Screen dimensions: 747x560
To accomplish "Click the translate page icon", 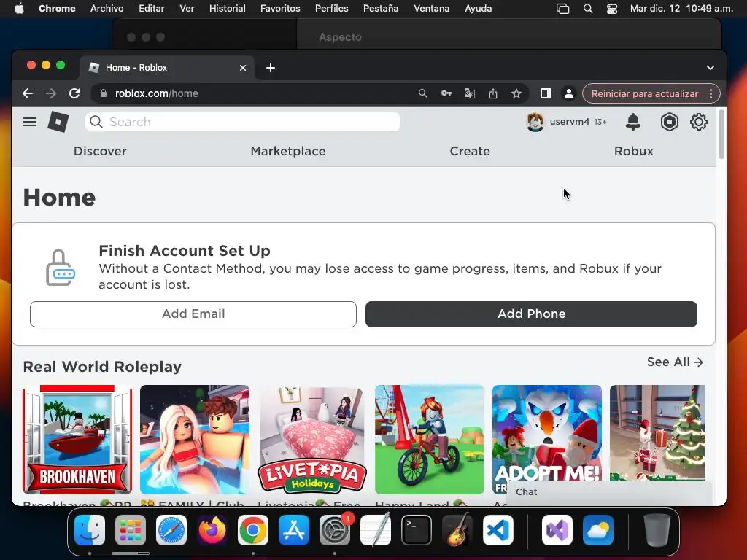I will coord(469,93).
